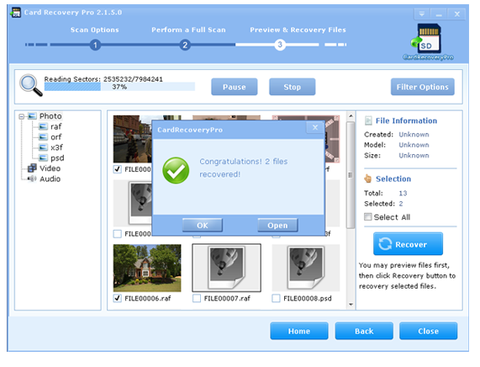Select the FILE00008.psd placeholder thumbnail
Image resolution: width=480 pixels, height=367 pixels.
tap(306, 268)
